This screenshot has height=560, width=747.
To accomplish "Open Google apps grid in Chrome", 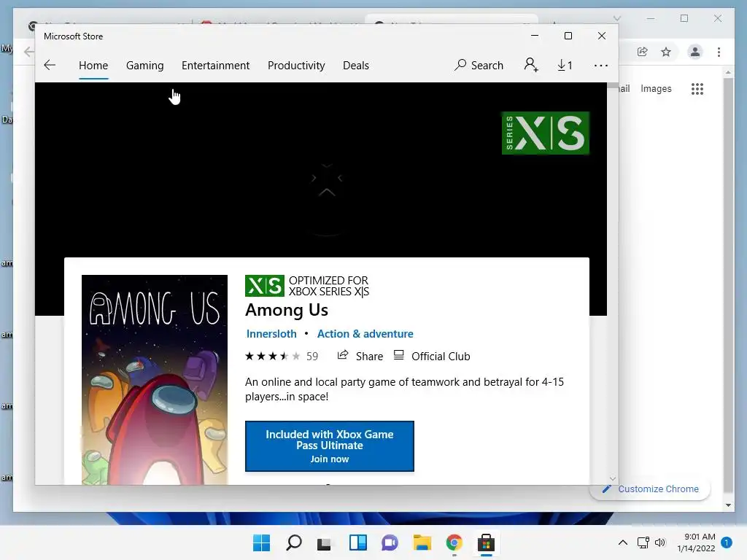I will coord(697,88).
